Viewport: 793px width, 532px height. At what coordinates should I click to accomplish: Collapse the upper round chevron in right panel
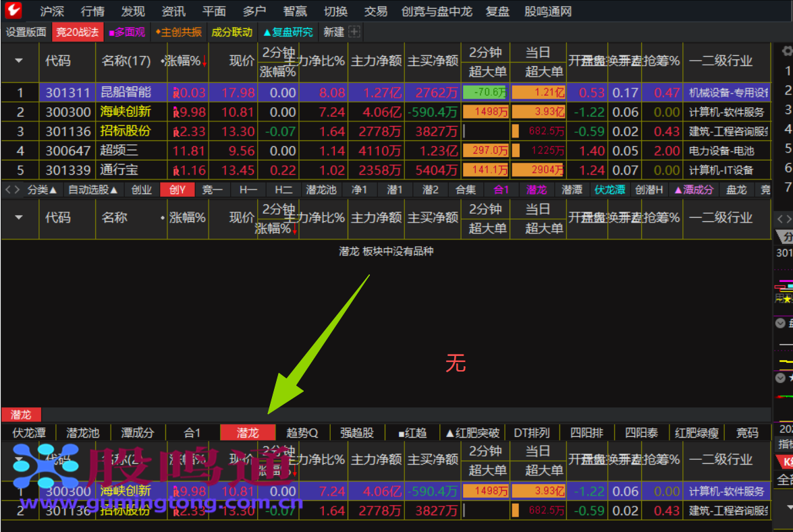pos(780,324)
